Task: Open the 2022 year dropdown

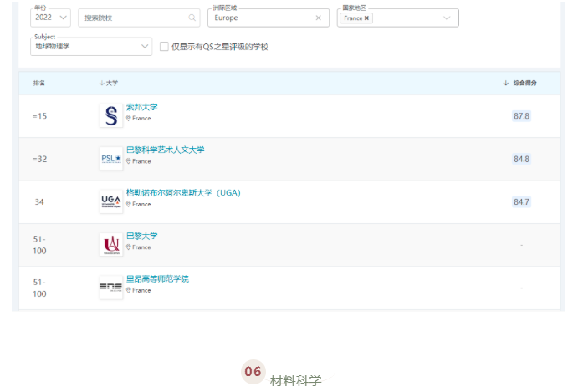Action: point(50,18)
